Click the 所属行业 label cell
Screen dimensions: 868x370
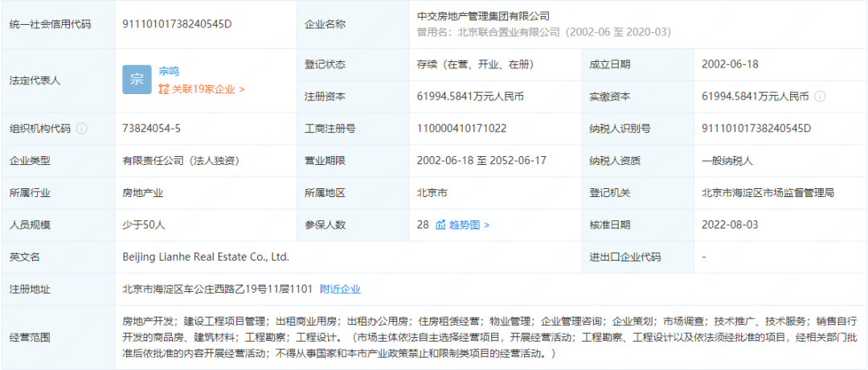[58, 193]
